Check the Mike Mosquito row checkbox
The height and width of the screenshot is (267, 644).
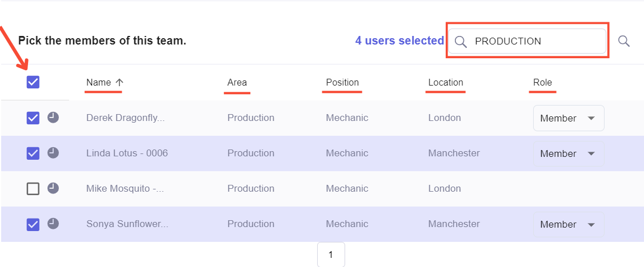point(33,189)
